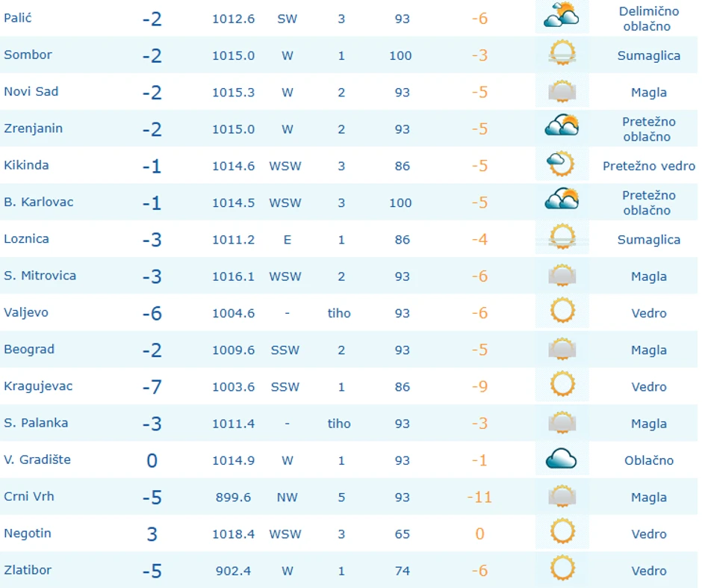The height and width of the screenshot is (588, 702).
Task: Click the pressure value 899.6
Action: [x=233, y=497]
